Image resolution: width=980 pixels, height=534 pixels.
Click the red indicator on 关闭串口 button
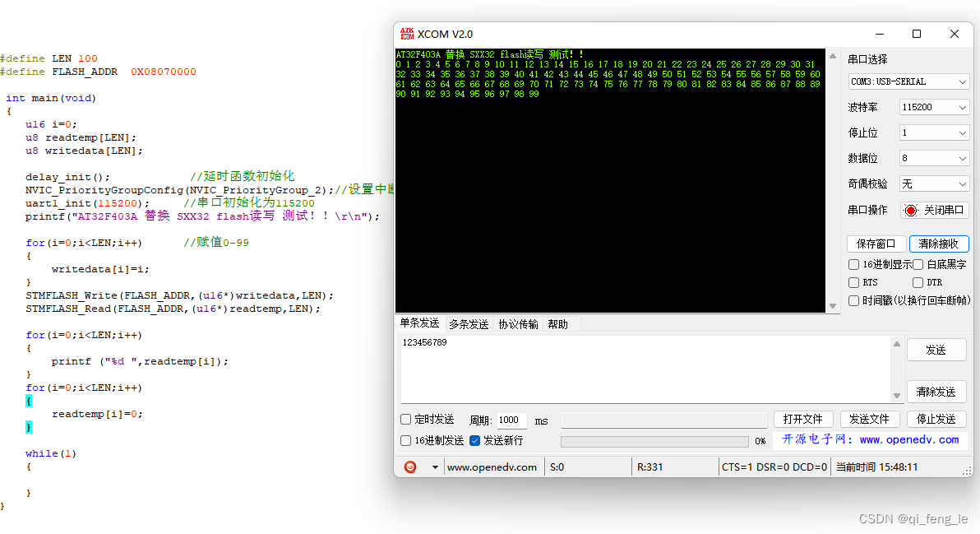click(911, 210)
